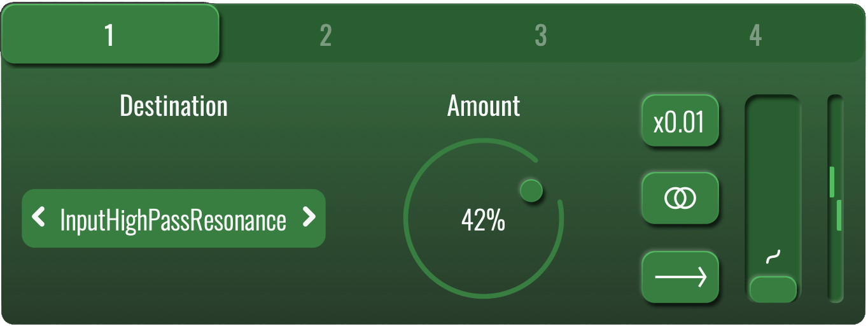Screen dimensions: 868x326
Task: Click the lower green segment in level meter
Action: (839, 215)
